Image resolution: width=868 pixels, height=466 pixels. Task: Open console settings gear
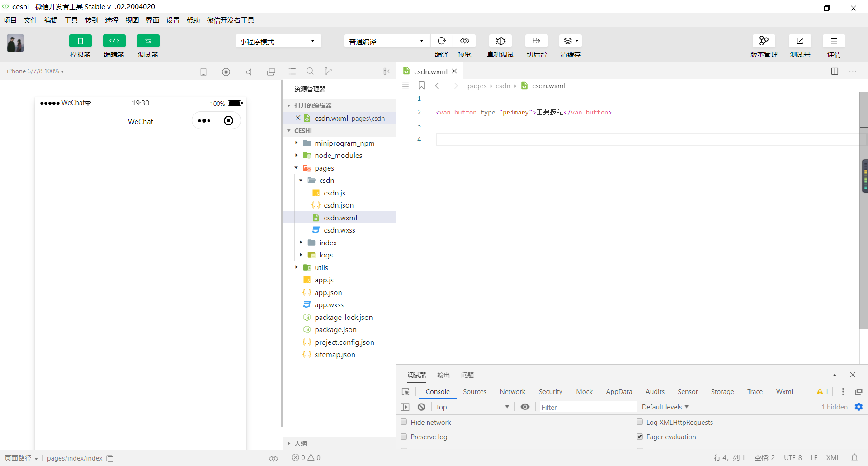859,407
